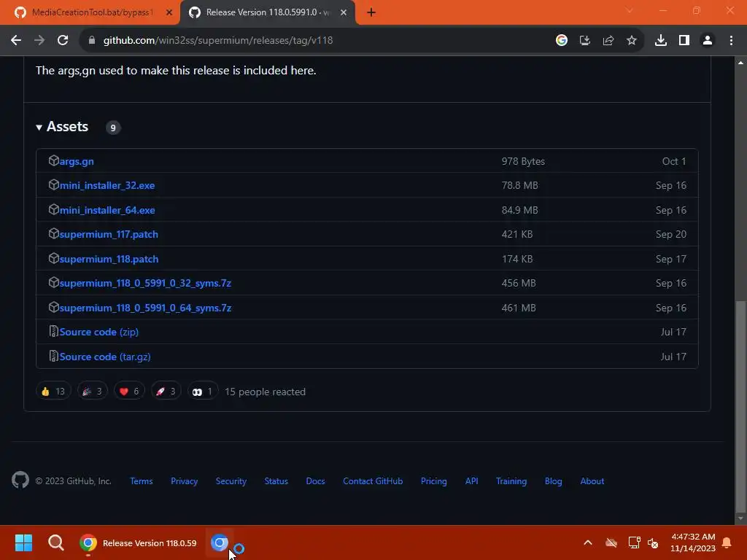Viewport: 747px width, 560px height.
Task: Open the taskbar Search icon
Action: (56, 542)
